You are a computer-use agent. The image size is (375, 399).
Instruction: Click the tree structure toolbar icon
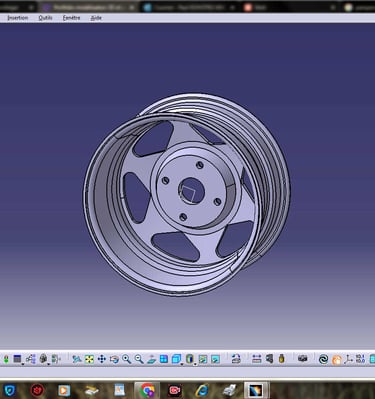tap(31, 359)
